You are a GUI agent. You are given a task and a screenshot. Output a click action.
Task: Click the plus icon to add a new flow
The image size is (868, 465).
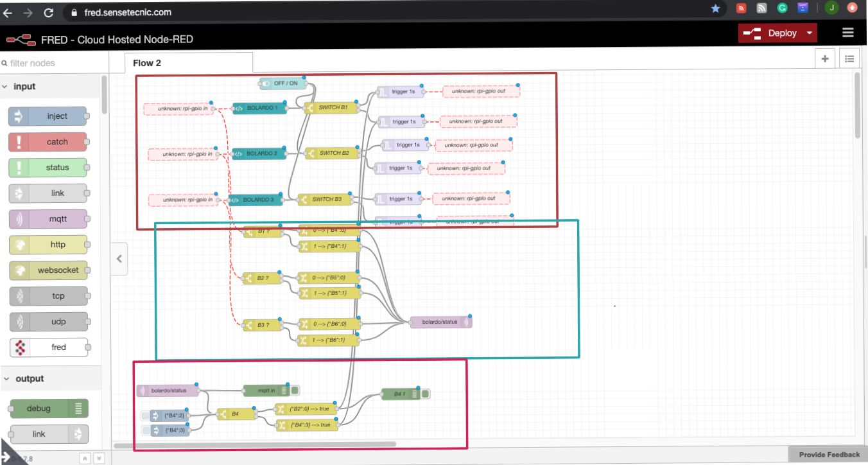click(x=824, y=58)
